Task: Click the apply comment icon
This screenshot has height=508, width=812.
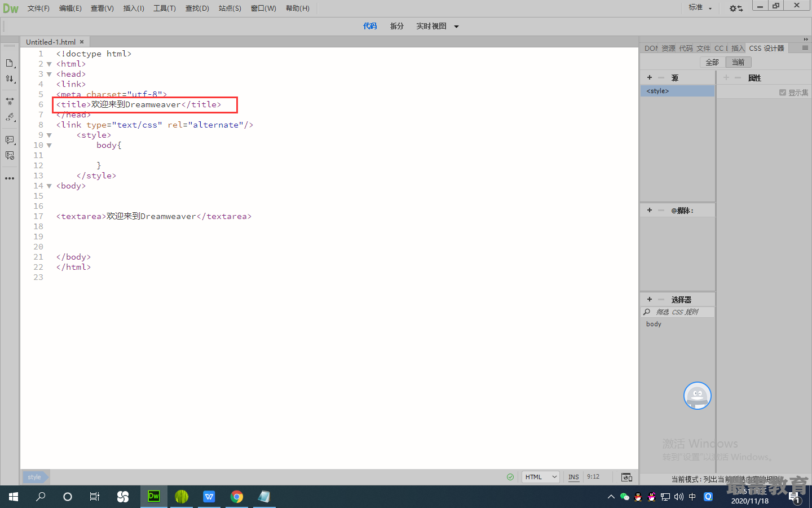Action: [x=10, y=139]
